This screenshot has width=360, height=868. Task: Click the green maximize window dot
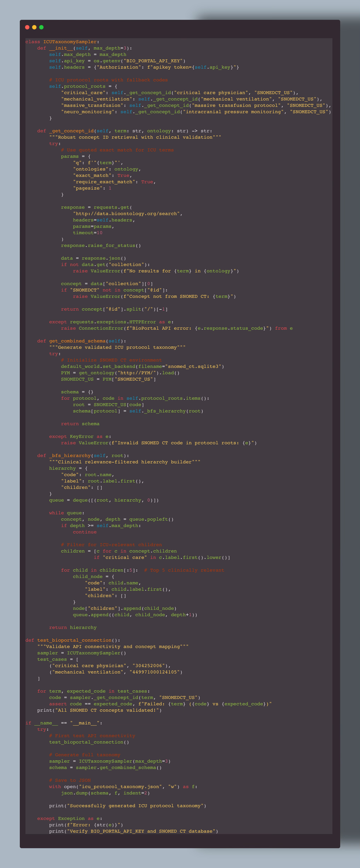[x=41, y=27]
